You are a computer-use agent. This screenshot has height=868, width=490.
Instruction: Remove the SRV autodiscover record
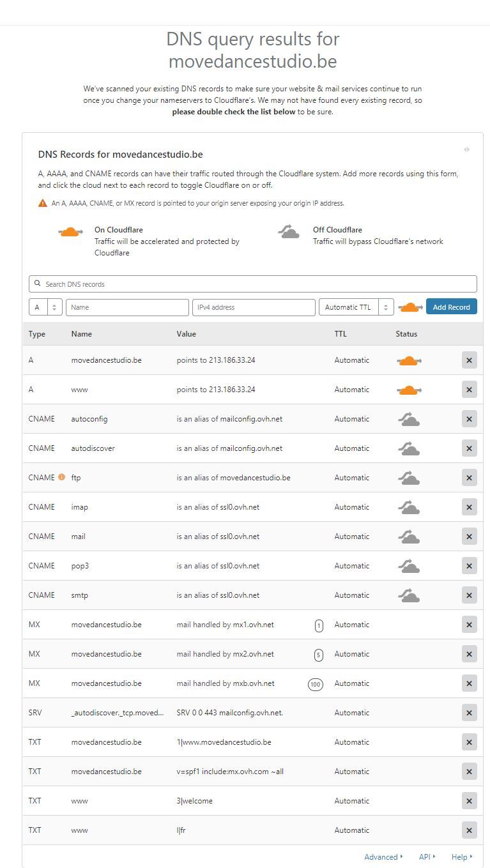point(469,713)
